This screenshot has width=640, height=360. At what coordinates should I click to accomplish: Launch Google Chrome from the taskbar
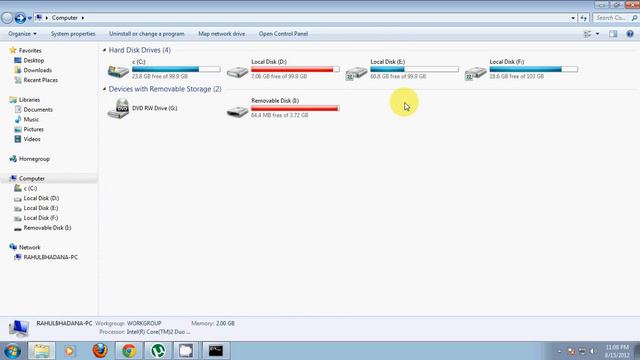pyautogui.click(x=129, y=351)
